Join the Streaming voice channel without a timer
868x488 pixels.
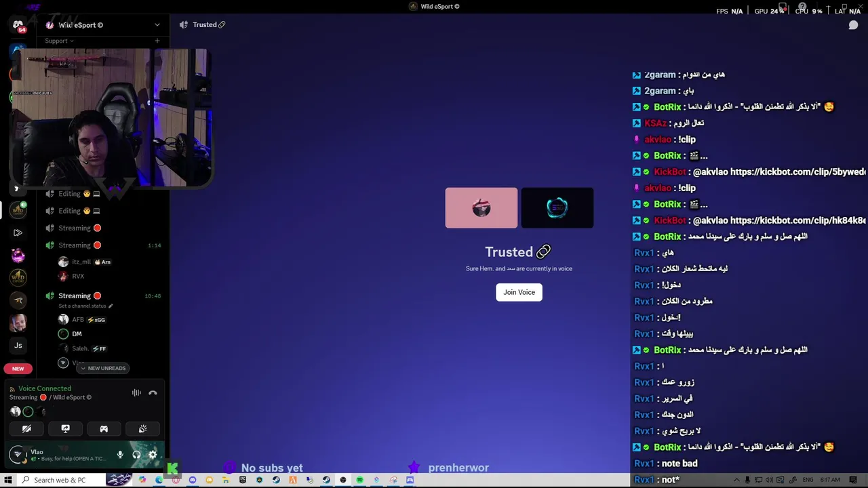click(x=104, y=228)
